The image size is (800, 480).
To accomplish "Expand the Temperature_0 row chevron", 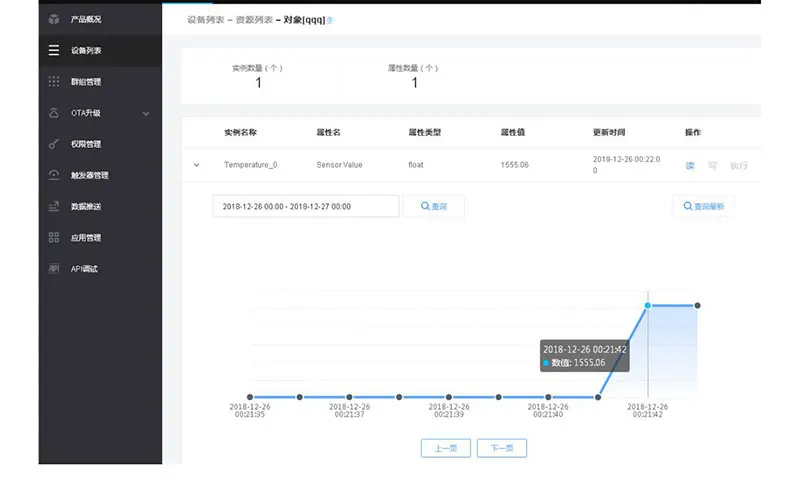I will [x=196, y=165].
